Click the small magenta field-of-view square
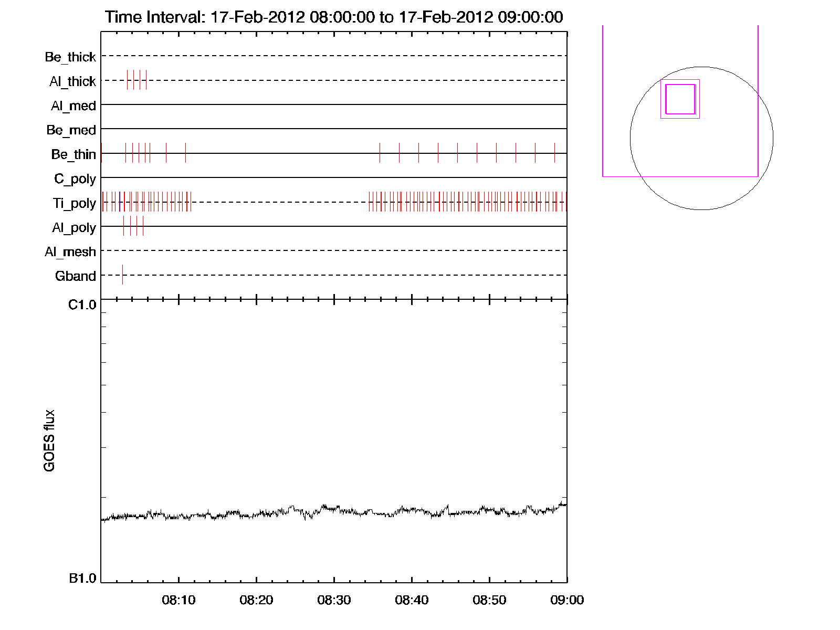The image size is (840, 630). 680,99
